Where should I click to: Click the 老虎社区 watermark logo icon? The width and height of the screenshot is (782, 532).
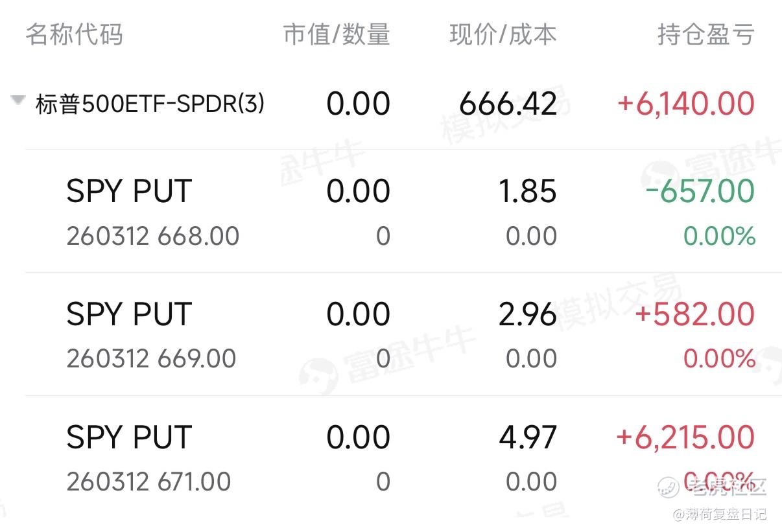[x=670, y=484]
